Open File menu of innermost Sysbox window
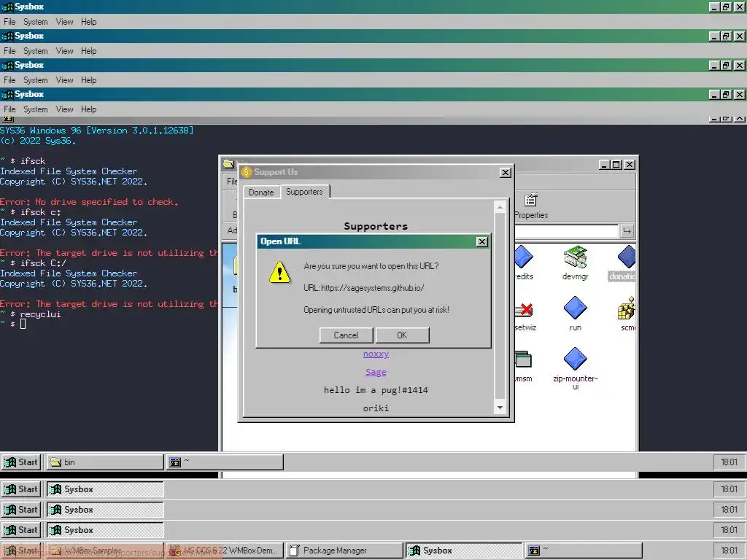Screen dimensions: 747x560 (x=9, y=109)
